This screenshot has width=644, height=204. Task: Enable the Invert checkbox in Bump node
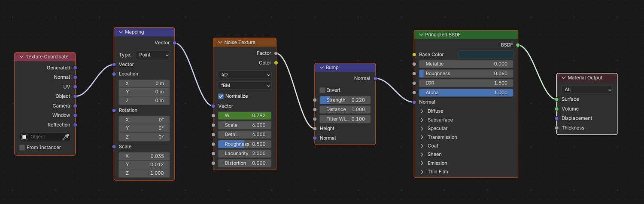(x=322, y=90)
